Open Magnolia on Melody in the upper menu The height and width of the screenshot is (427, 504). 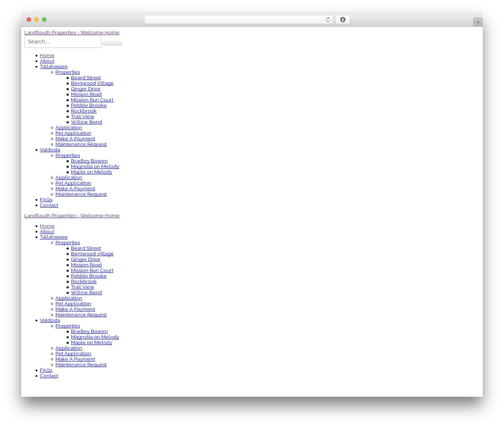95,166
